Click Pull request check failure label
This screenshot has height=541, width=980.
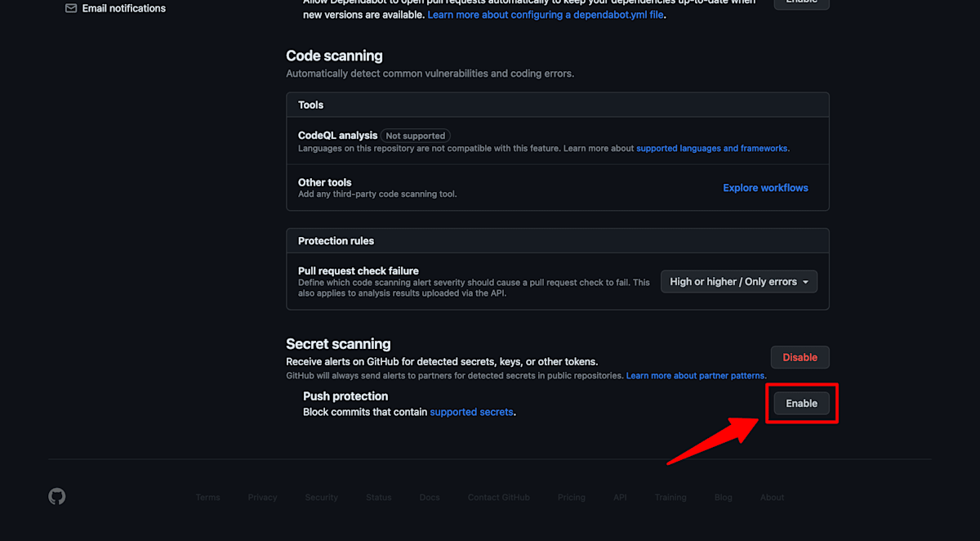[x=359, y=270]
